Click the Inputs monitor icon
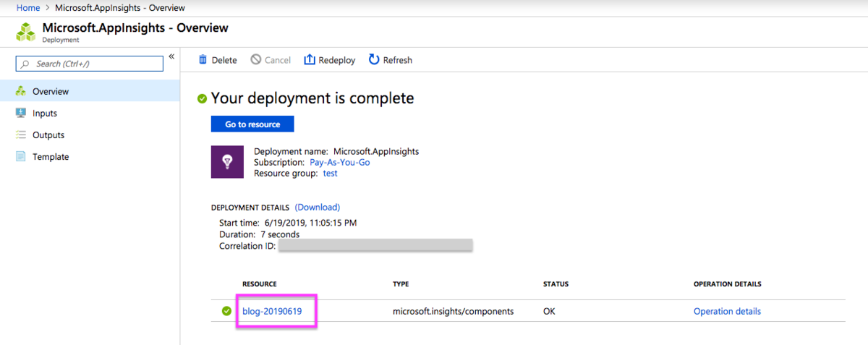 (x=21, y=113)
